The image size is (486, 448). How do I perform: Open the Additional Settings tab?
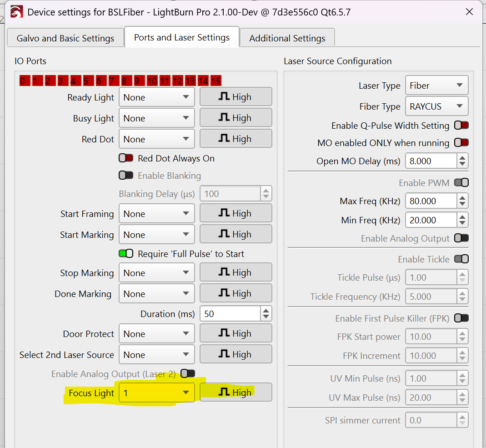click(287, 38)
